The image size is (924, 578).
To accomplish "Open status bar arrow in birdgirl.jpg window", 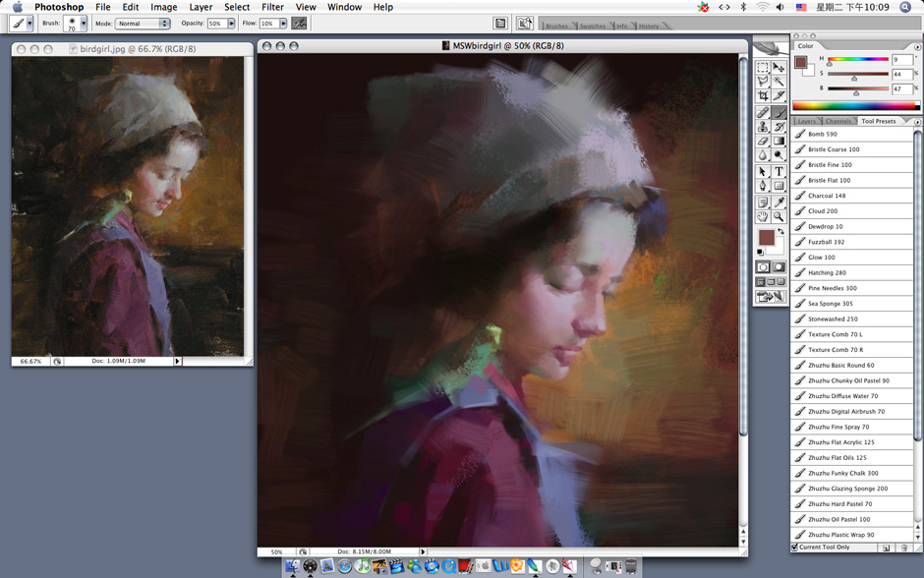I will [x=177, y=361].
